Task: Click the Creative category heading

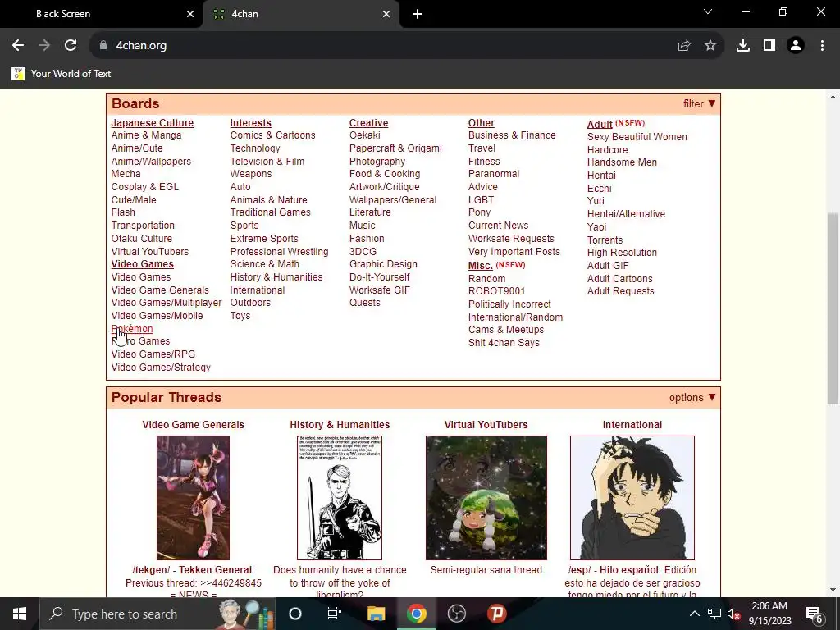Action: tap(368, 123)
